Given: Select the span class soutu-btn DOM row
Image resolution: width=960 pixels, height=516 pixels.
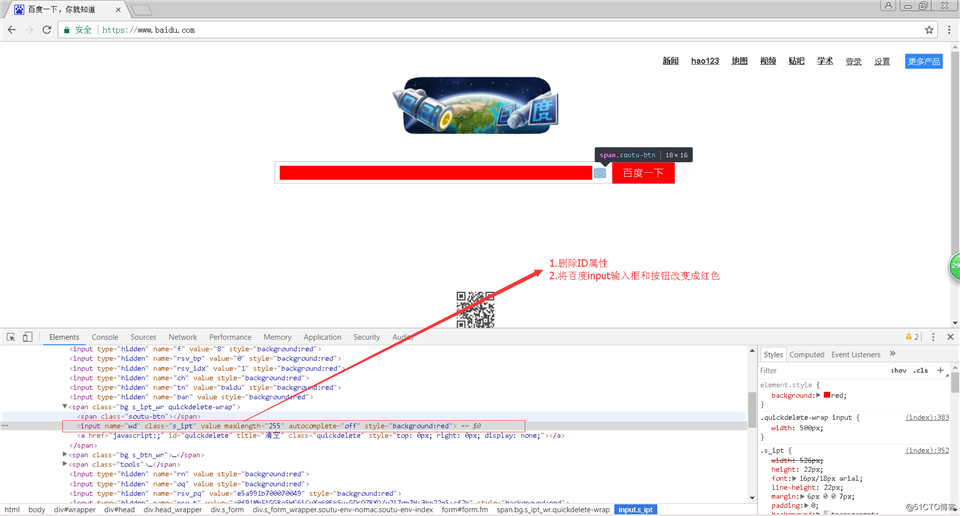Looking at the screenshot, I should point(373,416).
